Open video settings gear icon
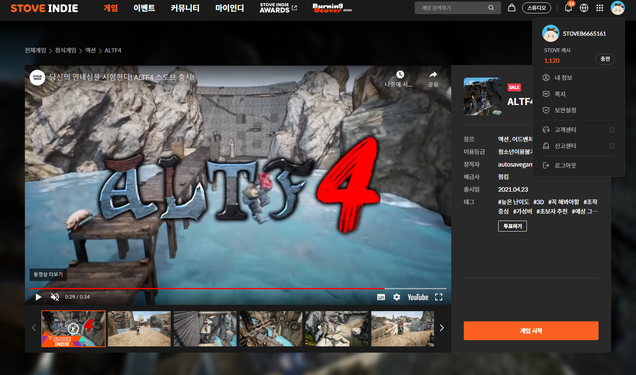 pyautogui.click(x=397, y=297)
